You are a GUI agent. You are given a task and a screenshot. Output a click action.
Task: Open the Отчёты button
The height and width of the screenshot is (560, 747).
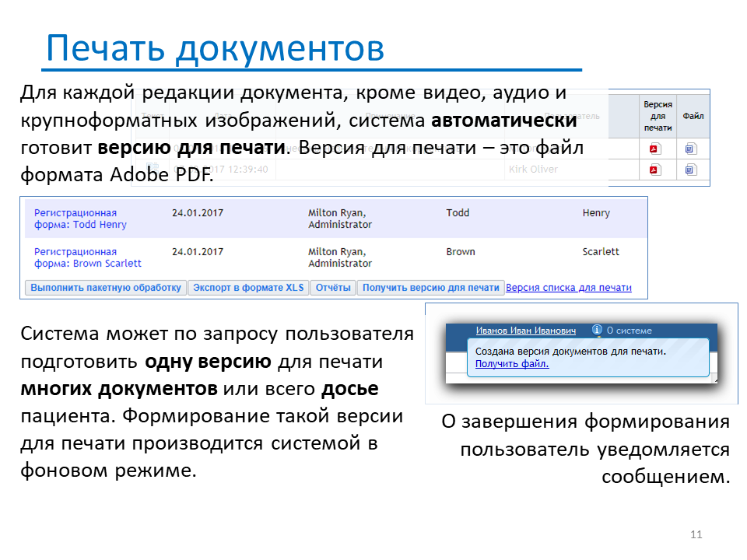[x=333, y=288]
